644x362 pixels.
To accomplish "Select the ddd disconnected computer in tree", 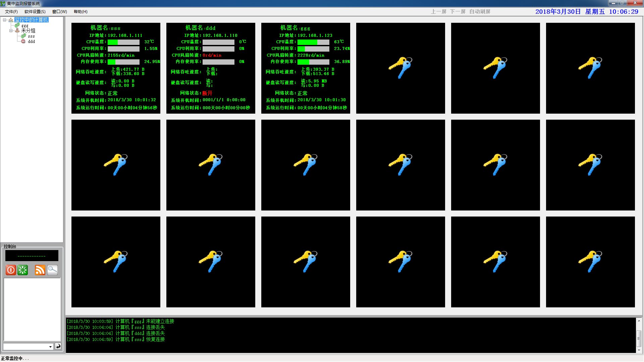I will pos(31,42).
